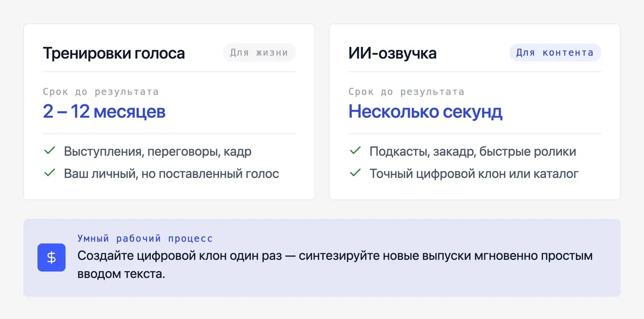Image resolution: width=644 pixels, height=319 pixels.
Task: Click the "Создайте цифровой клон один раз" paragraph
Action: (x=335, y=265)
